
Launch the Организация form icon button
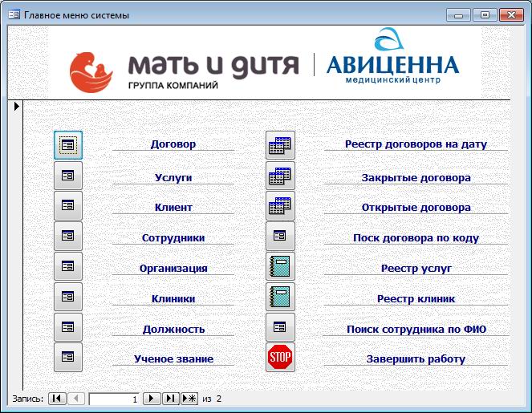click(x=68, y=266)
